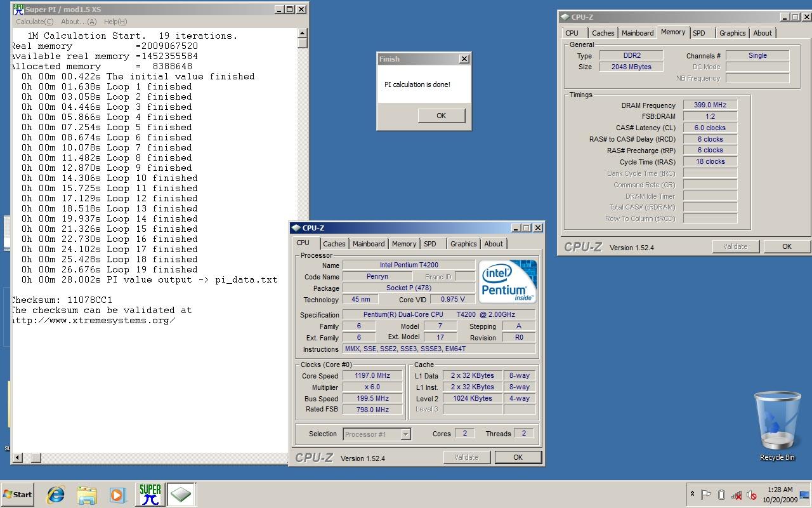Click the network status tray icon

[737, 495]
